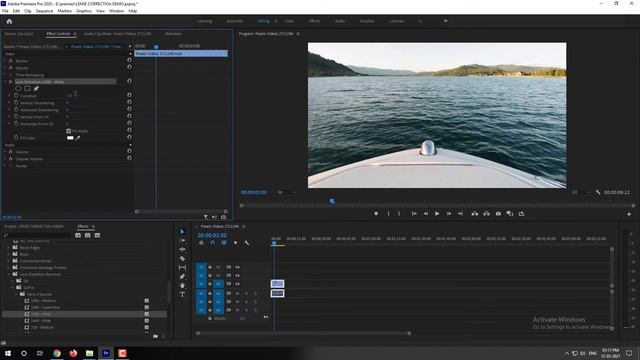640x360 pixels.
Task: Click the Lift button in Program Monitor
Action: (475, 213)
